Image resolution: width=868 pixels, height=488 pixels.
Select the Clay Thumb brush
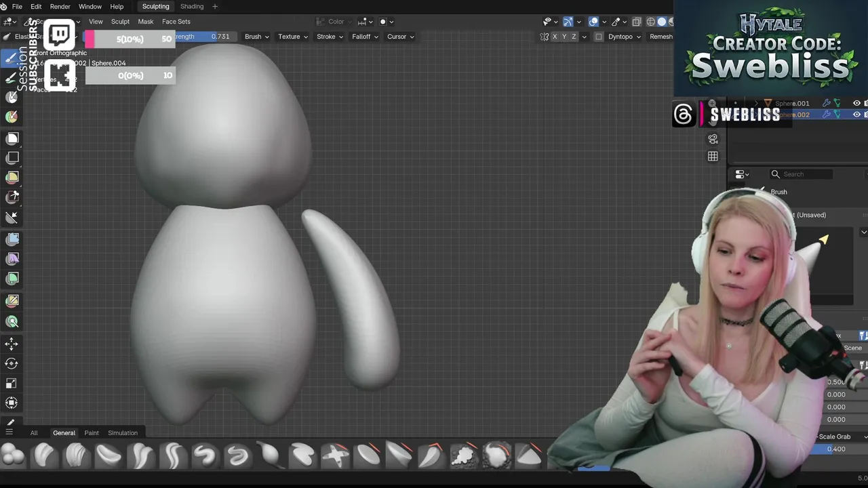click(x=108, y=455)
